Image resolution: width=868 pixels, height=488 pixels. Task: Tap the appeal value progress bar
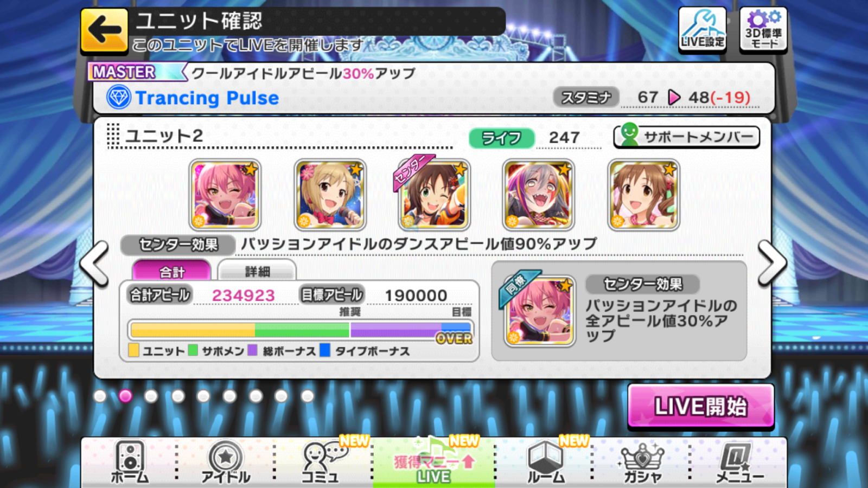click(301, 330)
